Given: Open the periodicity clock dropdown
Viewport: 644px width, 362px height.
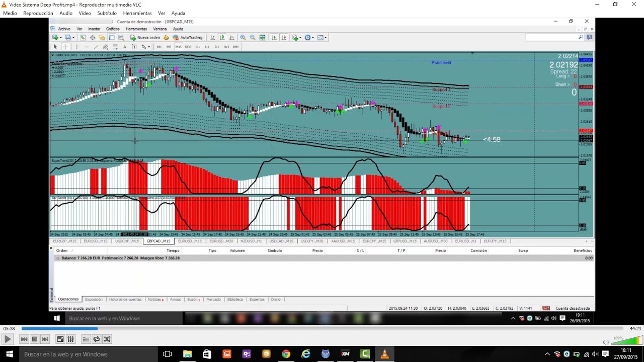Looking at the screenshot, I should pyautogui.click(x=313, y=38).
